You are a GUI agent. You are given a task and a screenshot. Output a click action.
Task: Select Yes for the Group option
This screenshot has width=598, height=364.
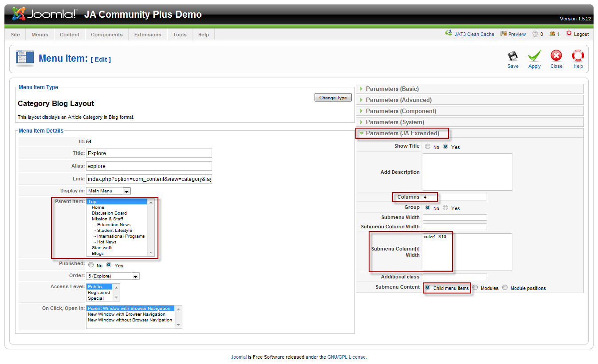point(445,207)
